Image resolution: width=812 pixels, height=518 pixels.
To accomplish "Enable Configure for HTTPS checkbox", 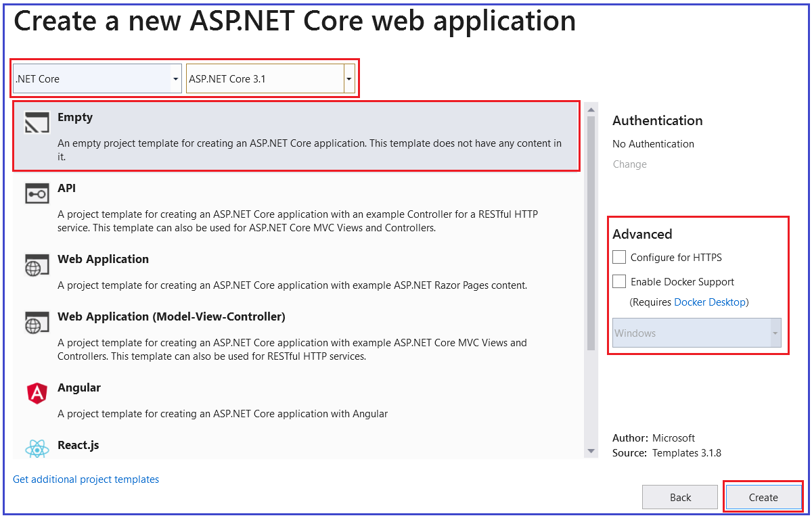I will click(x=619, y=257).
